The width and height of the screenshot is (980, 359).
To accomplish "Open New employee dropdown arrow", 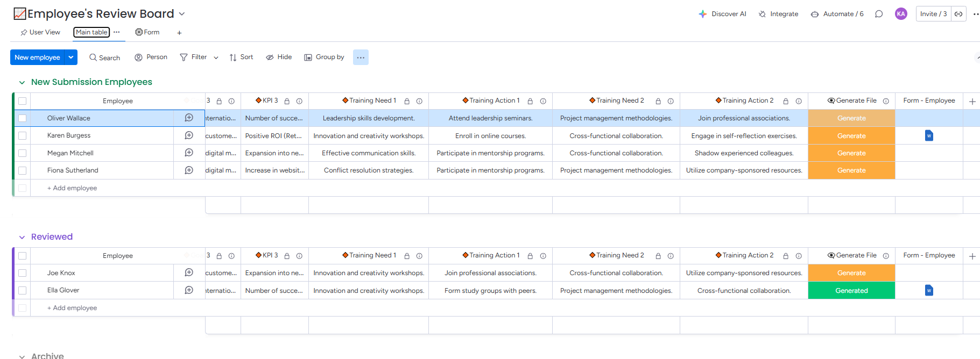I will point(71,57).
